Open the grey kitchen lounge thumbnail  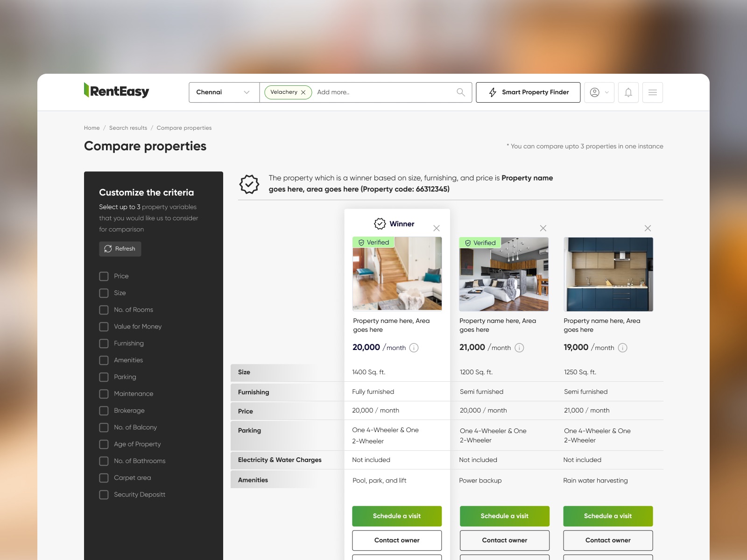tap(504, 274)
